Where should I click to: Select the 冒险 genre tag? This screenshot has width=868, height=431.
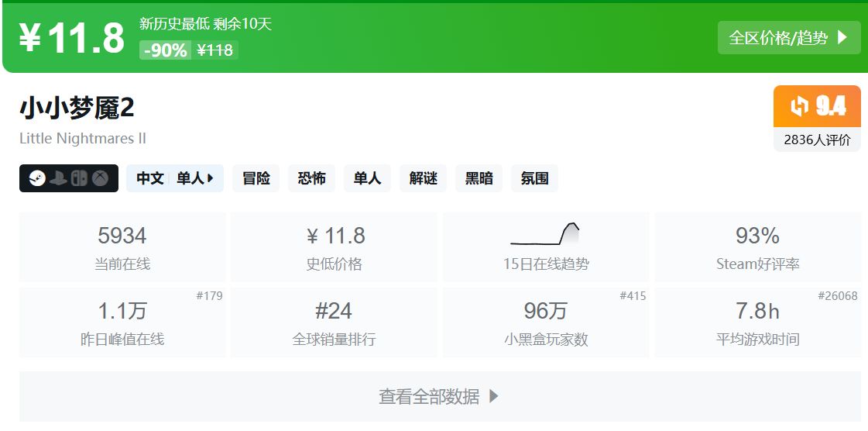(x=256, y=178)
